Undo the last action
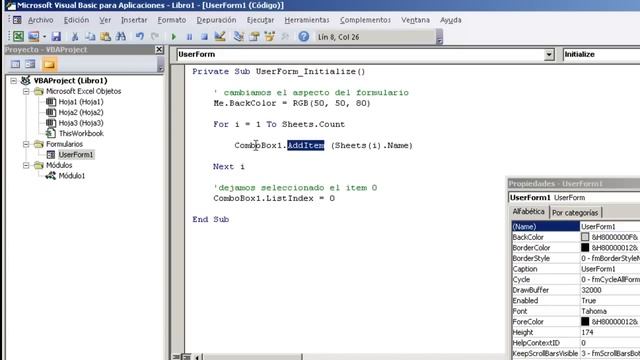Viewport: 640px width, 360px height. click(x=140, y=36)
